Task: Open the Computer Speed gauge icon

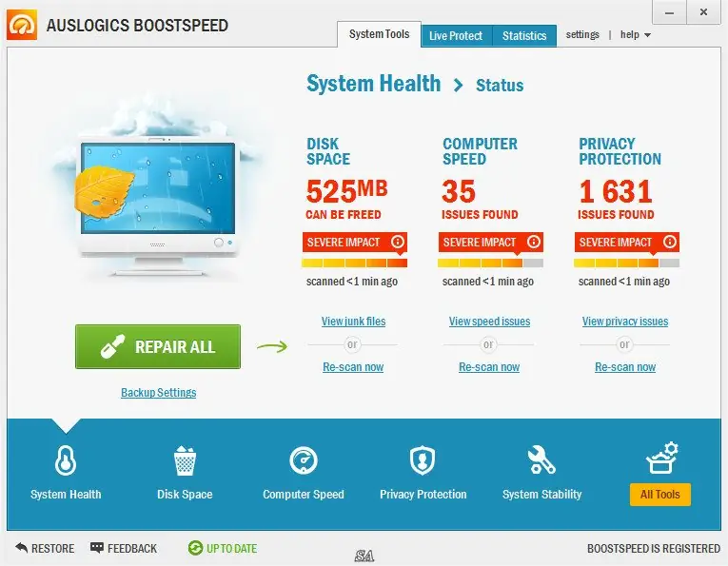Action: (304, 460)
